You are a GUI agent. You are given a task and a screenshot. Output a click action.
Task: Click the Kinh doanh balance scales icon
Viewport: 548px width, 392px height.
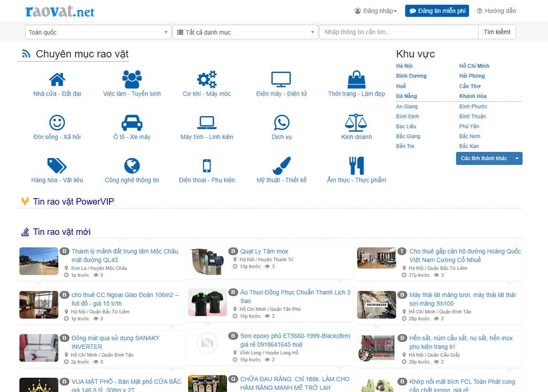[x=356, y=122]
